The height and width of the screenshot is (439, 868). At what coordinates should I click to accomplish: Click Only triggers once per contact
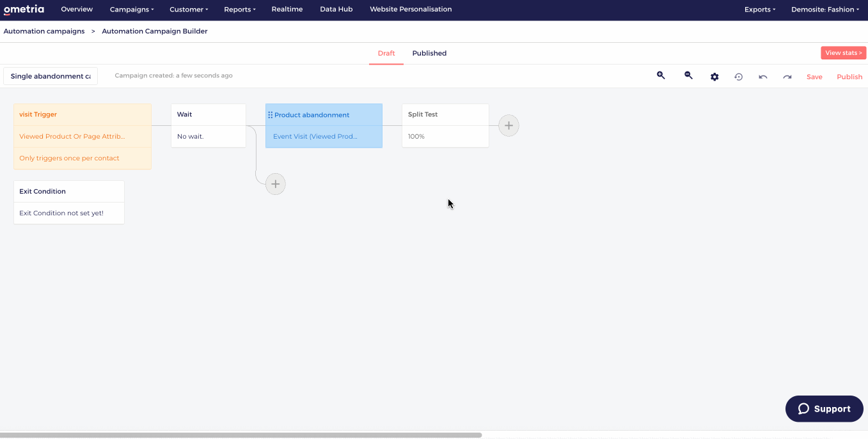[x=83, y=158]
